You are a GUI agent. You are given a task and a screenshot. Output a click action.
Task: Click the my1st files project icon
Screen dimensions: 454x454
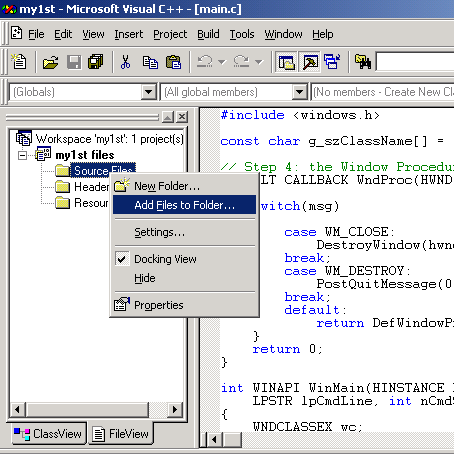[x=43, y=154]
